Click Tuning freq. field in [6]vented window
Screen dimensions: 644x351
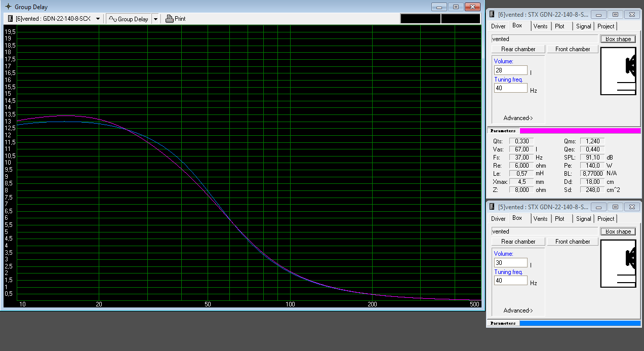click(x=510, y=88)
